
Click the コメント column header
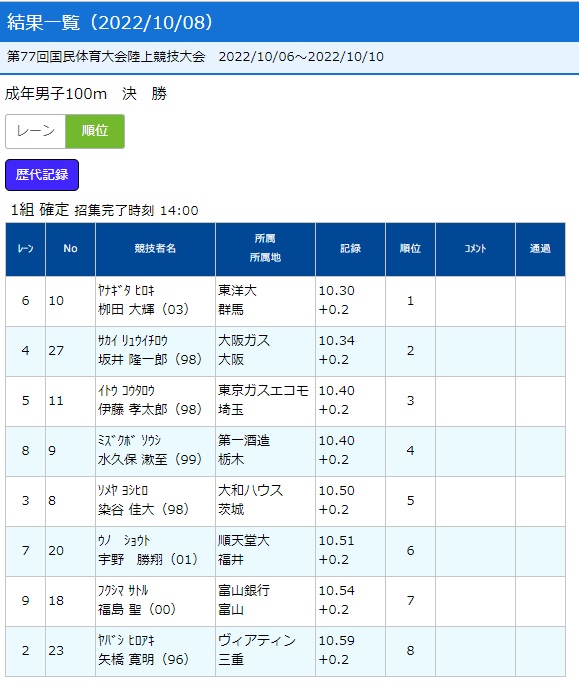475,249
